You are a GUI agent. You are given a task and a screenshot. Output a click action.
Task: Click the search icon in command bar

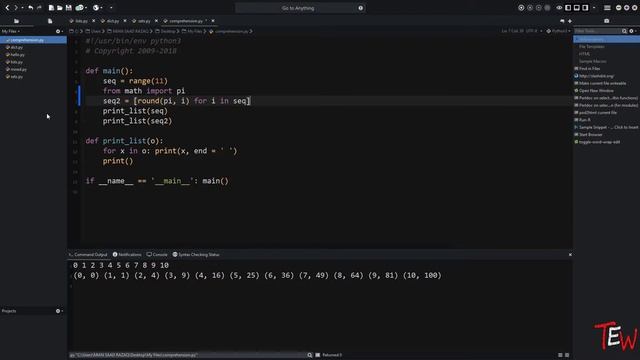point(310,355)
